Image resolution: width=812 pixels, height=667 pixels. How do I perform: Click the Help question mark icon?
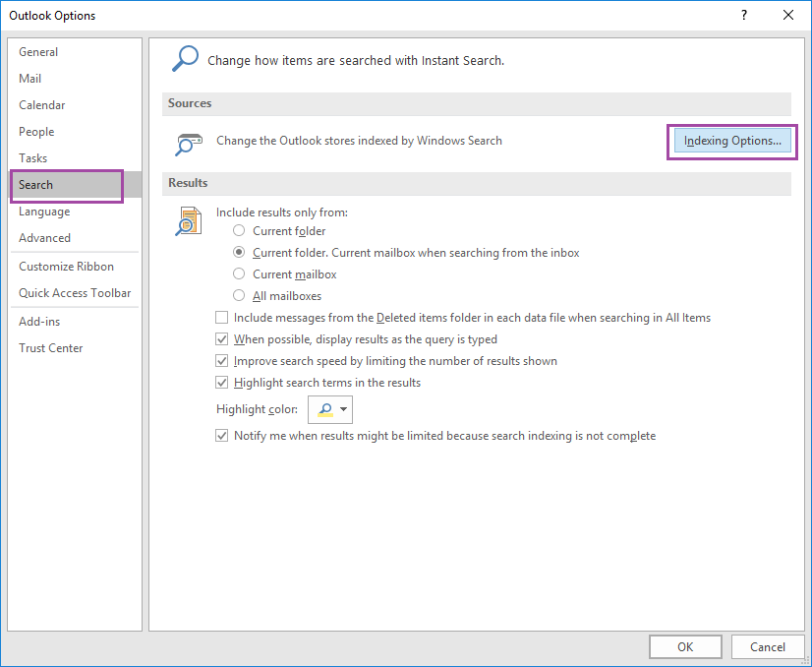(x=743, y=15)
